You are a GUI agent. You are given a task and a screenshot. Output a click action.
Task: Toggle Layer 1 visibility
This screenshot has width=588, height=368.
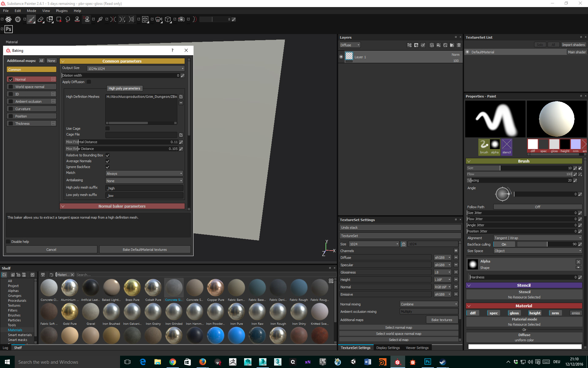pos(341,57)
